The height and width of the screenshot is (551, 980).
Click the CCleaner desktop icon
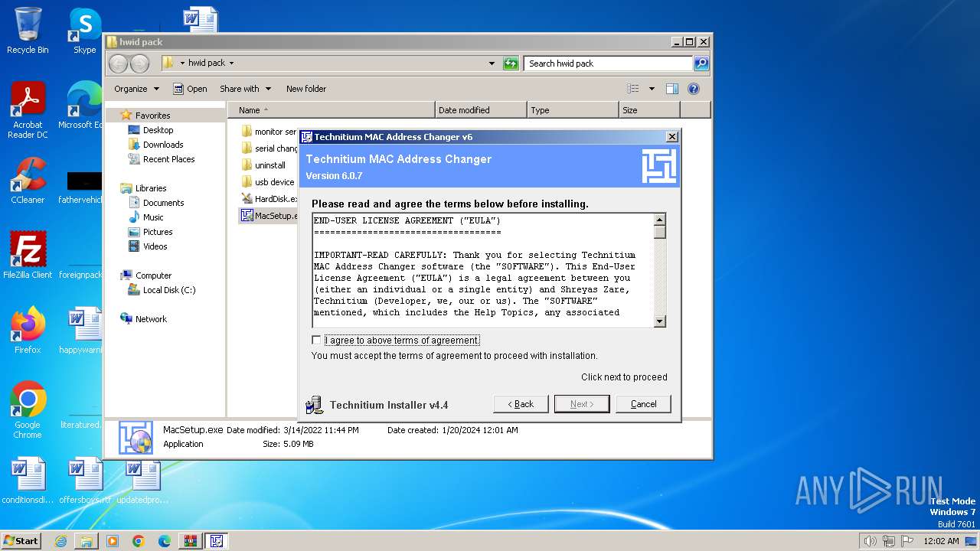(28, 181)
